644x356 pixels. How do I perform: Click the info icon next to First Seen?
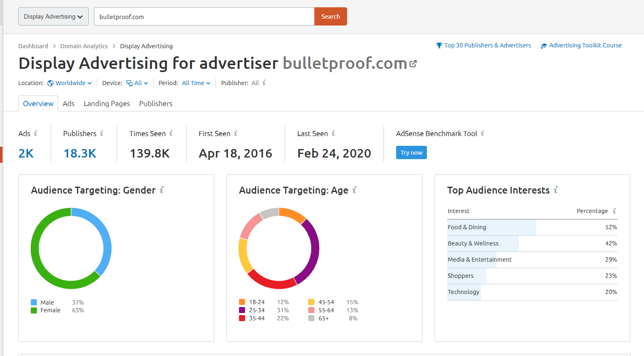click(236, 133)
